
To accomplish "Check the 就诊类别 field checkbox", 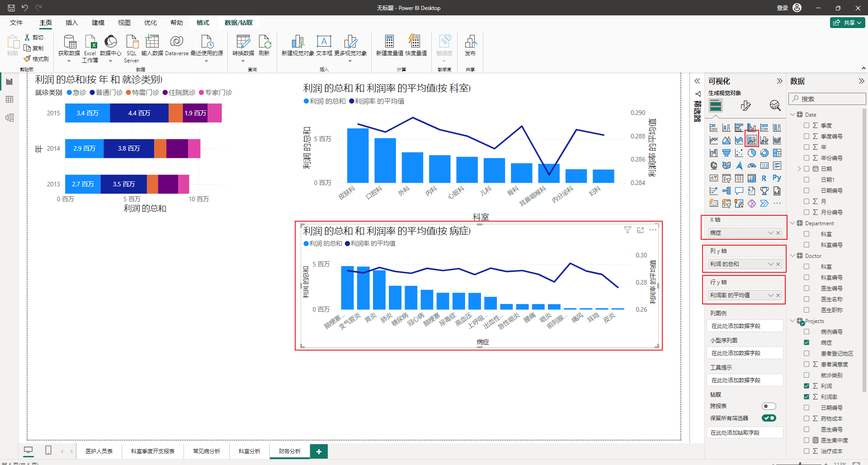I will pos(807,375).
